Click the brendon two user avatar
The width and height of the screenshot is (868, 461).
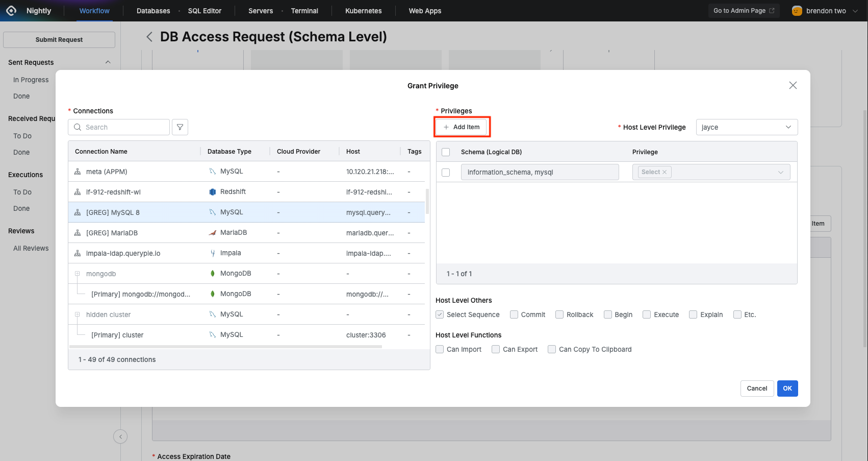[797, 11]
